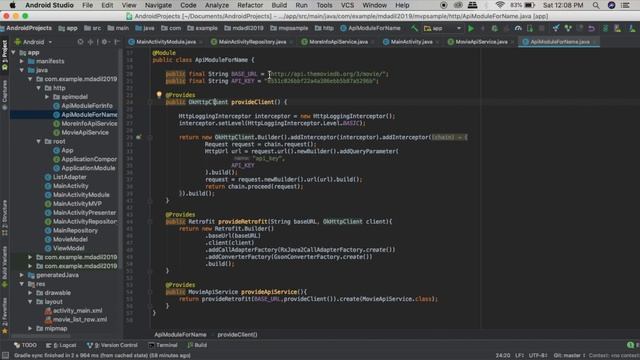The width and height of the screenshot is (640, 360).
Task: Open the Refactor menu
Action: tap(250, 5)
